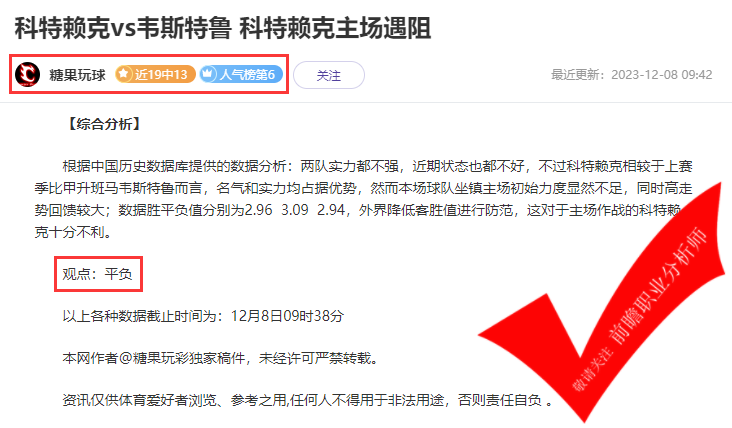Click the 近19中13 hit-rate badge
Image resolution: width=732 pixels, height=428 pixels.
(155, 74)
